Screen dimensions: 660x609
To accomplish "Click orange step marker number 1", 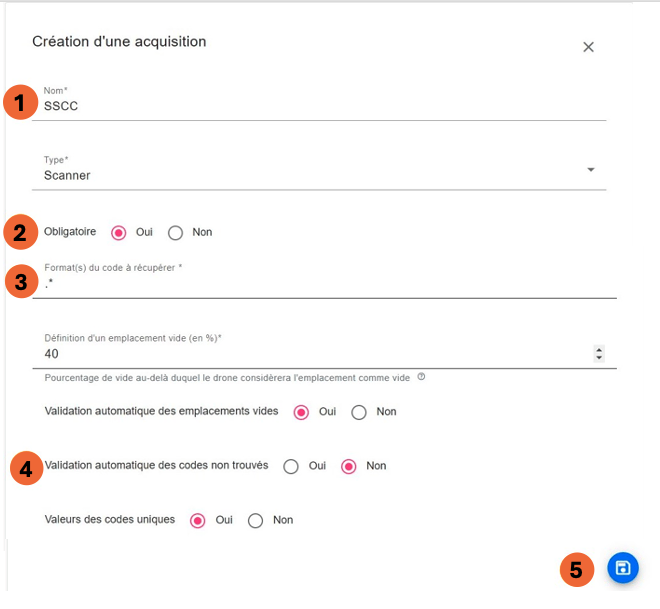I will pyautogui.click(x=17, y=103).
